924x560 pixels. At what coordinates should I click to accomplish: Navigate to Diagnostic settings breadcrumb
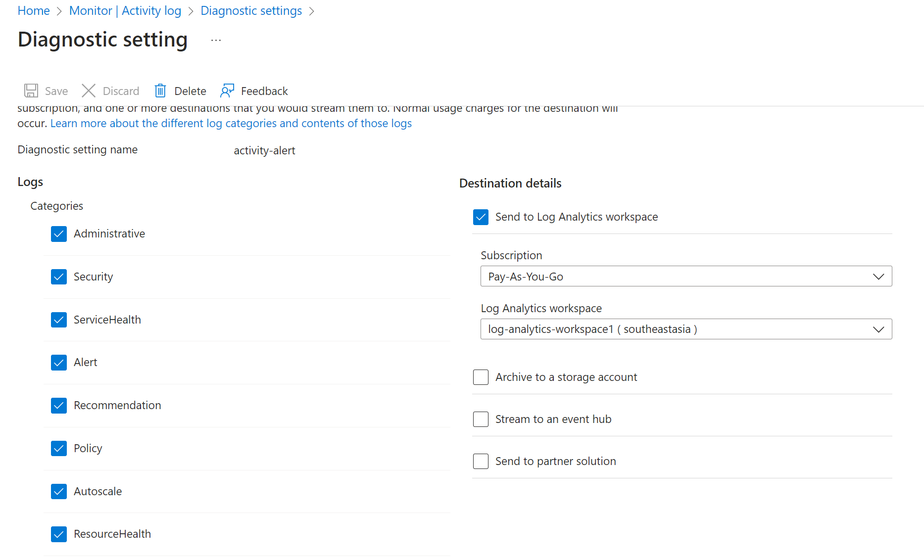pyautogui.click(x=251, y=10)
